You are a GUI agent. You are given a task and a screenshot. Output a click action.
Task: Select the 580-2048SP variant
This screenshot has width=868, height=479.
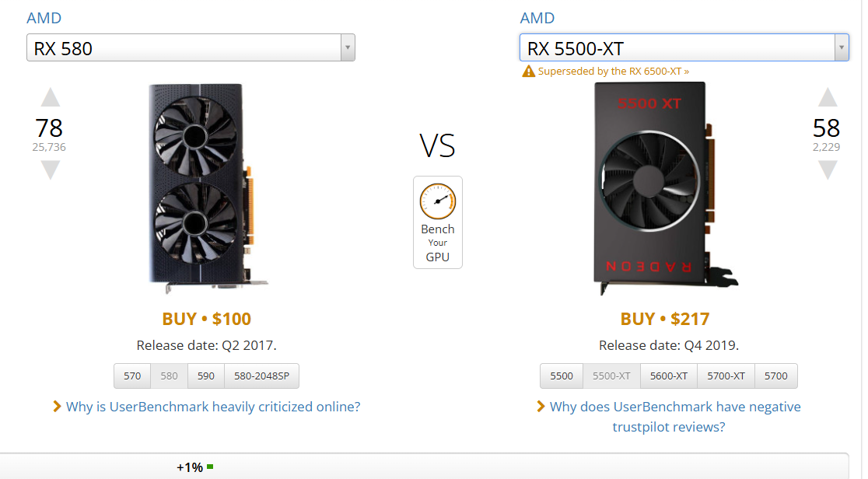pyautogui.click(x=261, y=376)
